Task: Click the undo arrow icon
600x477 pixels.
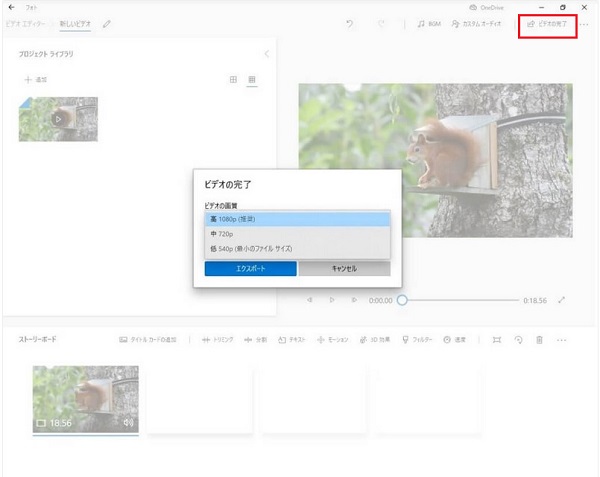Action: [349, 23]
